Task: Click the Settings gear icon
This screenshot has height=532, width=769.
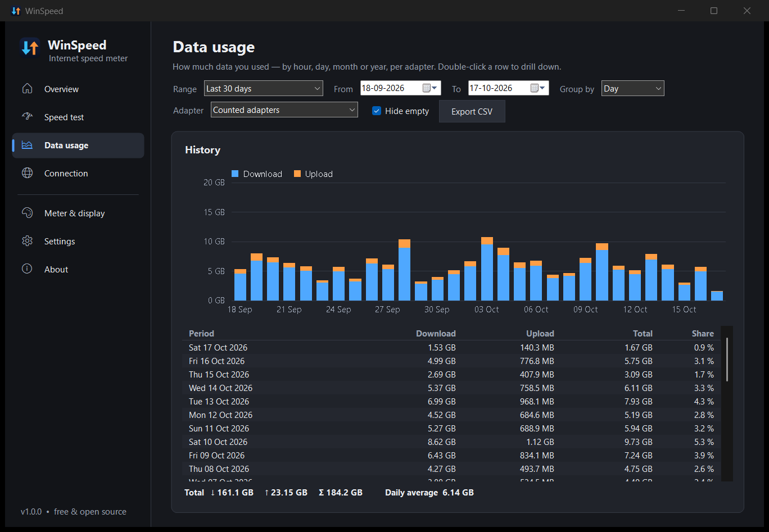Action: click(x=27, y=241)
